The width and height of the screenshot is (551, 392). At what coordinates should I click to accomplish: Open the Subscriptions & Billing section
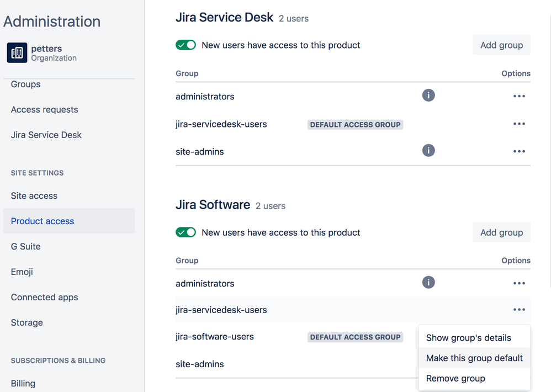pos(57,361)
